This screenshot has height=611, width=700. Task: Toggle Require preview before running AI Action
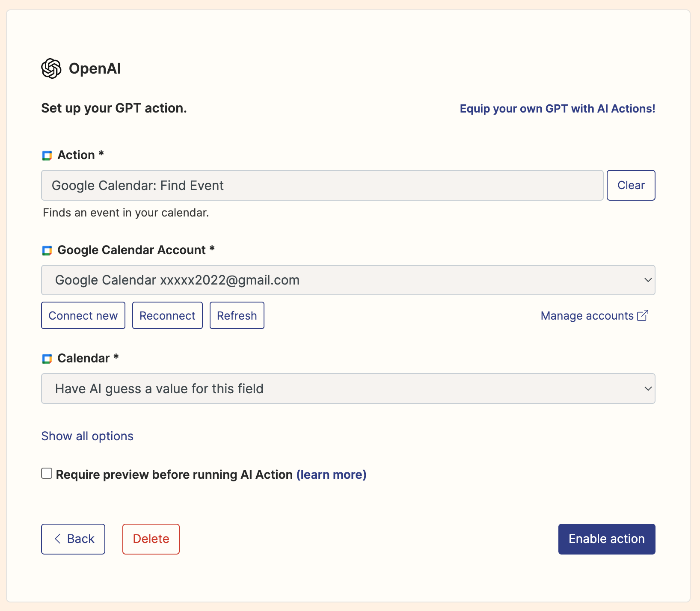point(47,473)
